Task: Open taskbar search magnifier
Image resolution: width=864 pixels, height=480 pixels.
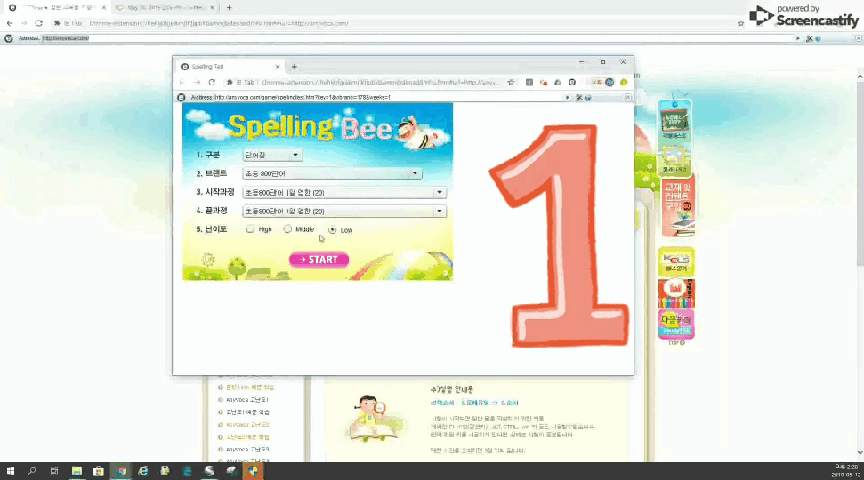Action: [32, 471]
